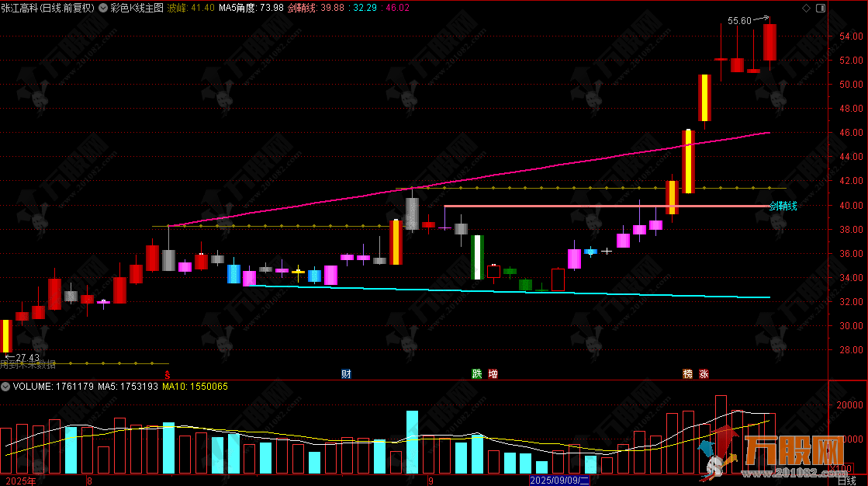Click the MA5角度: 73.98 readout
Viewport: 868px width, 486px height.
click(x=251, y=8)
